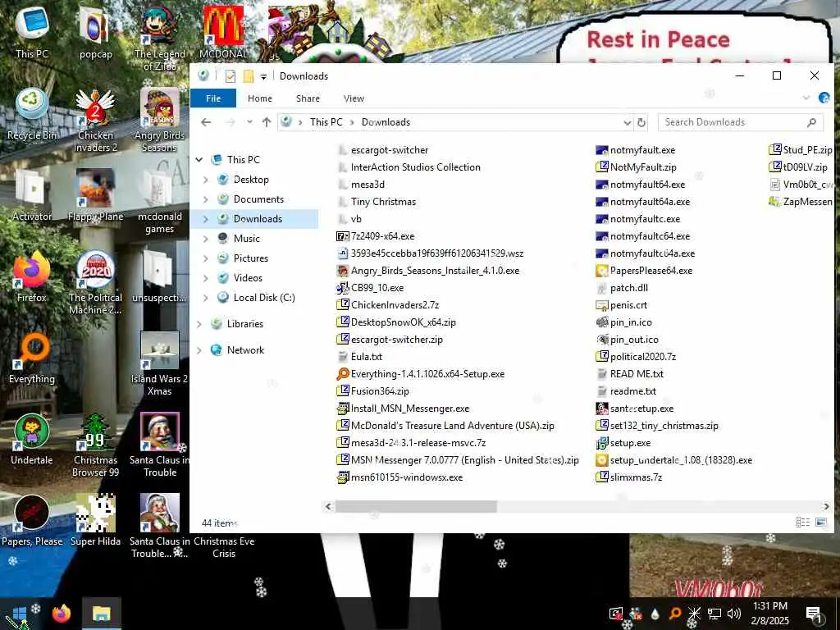Screen dimensions: 840x630
Task: Open the notification center icon
Action: click(x=814, y=614)
